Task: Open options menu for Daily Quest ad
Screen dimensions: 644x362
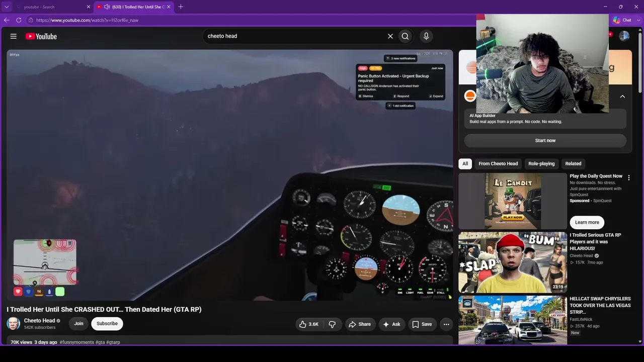Action: 628,177
